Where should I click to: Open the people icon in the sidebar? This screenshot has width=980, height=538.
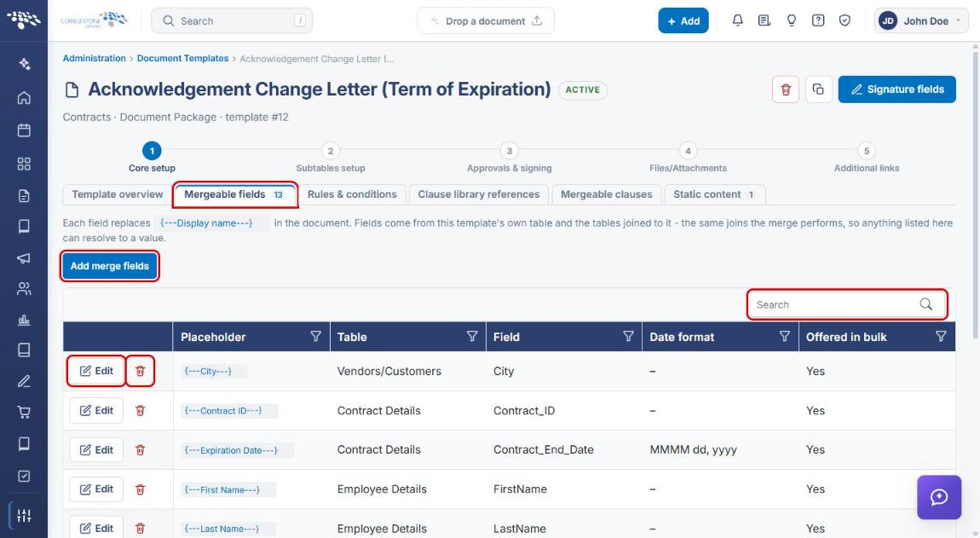point(24,288)
